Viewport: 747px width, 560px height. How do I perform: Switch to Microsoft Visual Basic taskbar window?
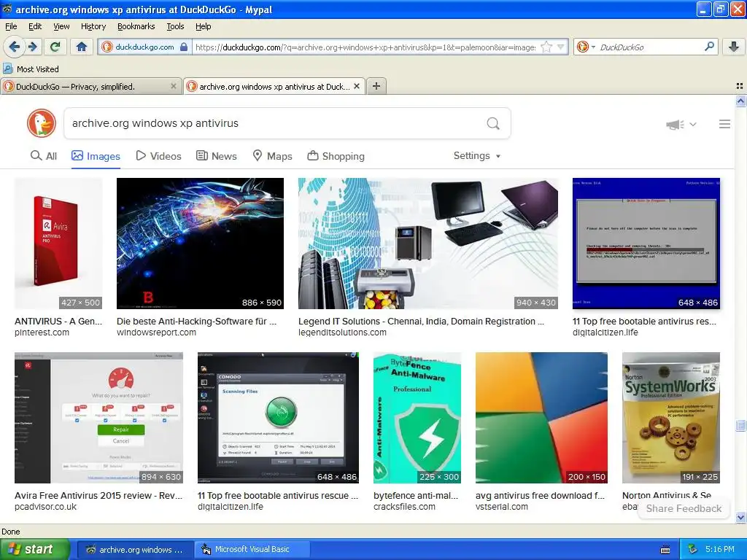pos(252,549)
